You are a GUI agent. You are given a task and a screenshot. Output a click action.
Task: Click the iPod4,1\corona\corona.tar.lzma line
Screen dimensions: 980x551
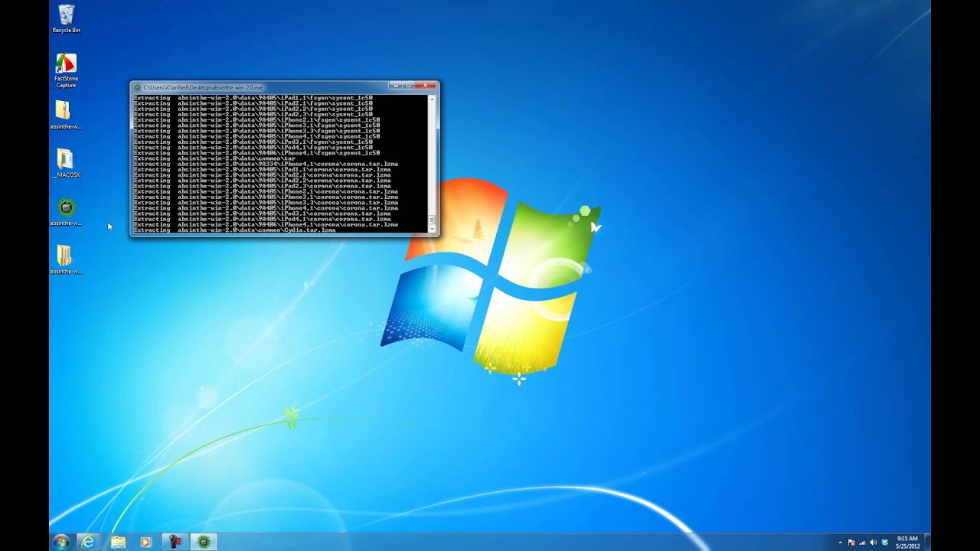coord(262,219)
